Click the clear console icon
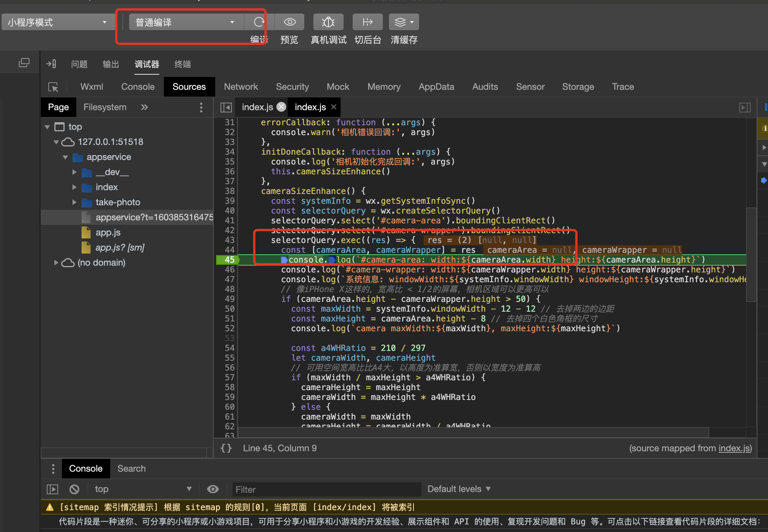The image size is (768, 532). tap(74, 489)
